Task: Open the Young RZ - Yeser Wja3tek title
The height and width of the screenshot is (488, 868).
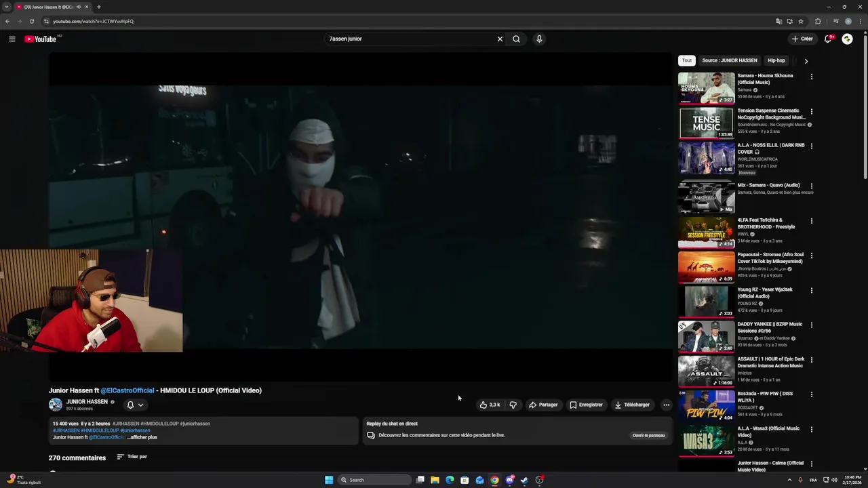Action: 765,293
